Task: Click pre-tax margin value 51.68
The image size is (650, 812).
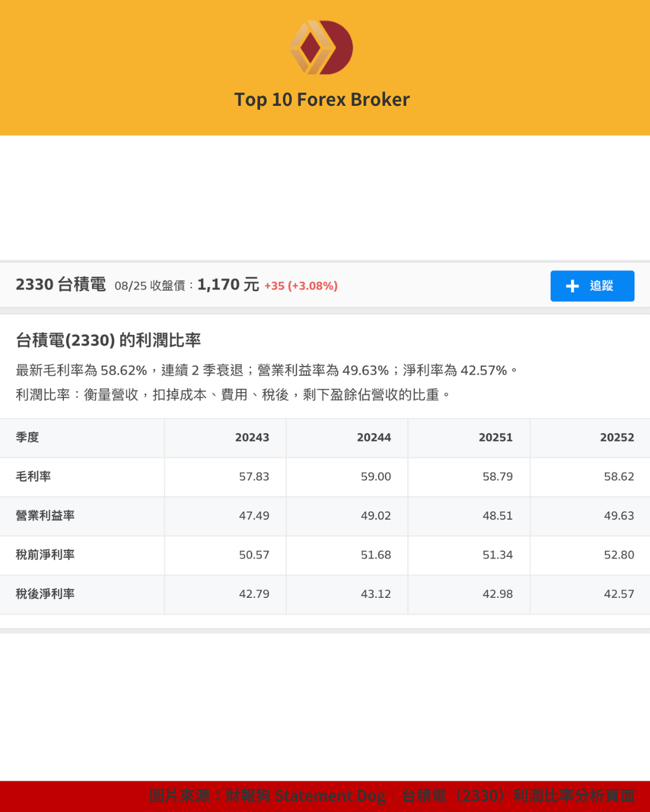Action: (x=376, y=555)
